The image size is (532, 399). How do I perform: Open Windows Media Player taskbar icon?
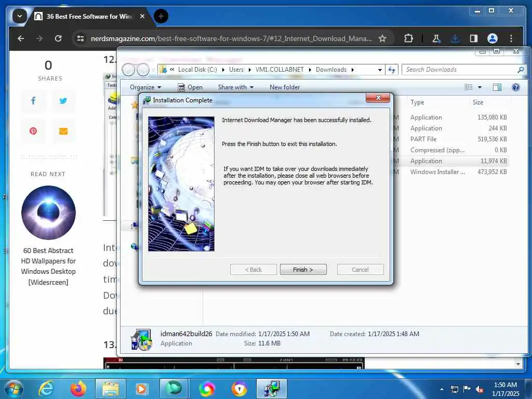pyautogui.click(x=141, y=389)
